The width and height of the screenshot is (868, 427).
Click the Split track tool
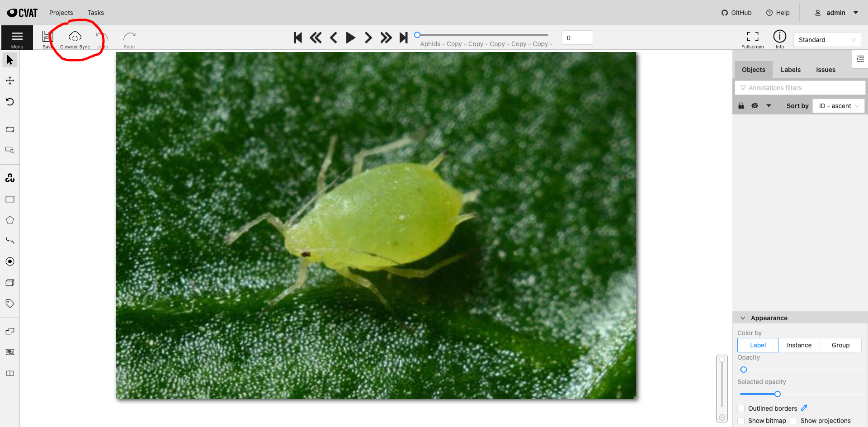10,373
